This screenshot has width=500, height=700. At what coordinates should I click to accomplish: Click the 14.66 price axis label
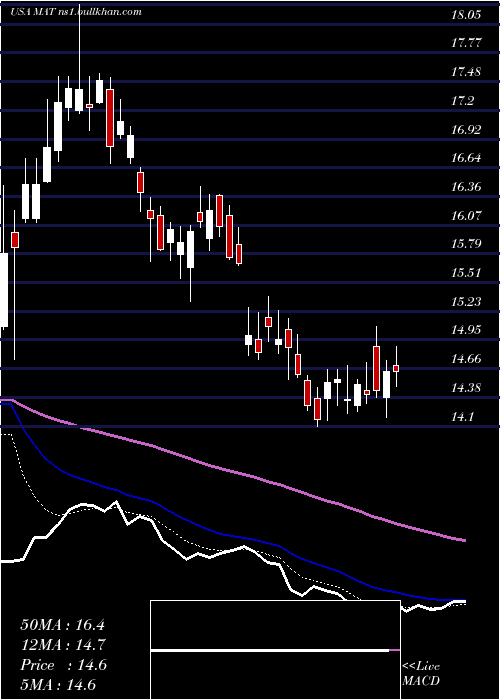(x=466, y=358)
